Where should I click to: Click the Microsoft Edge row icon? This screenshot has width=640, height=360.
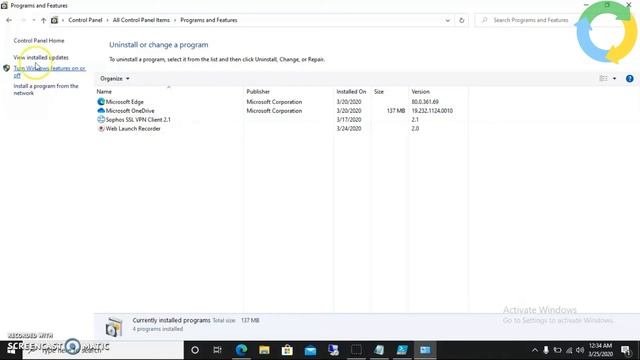coord(101,102)
